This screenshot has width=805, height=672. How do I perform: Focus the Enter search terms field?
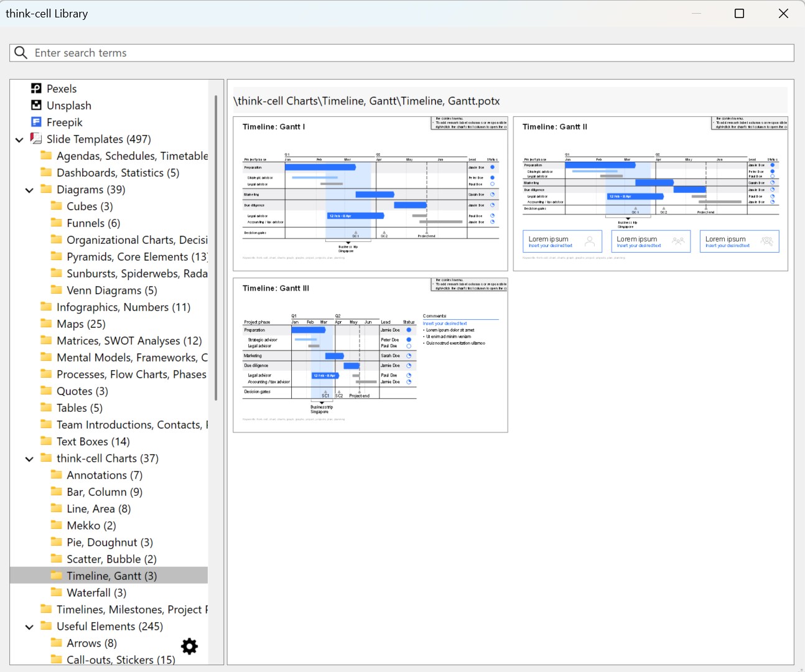click(x=398, y=53)
